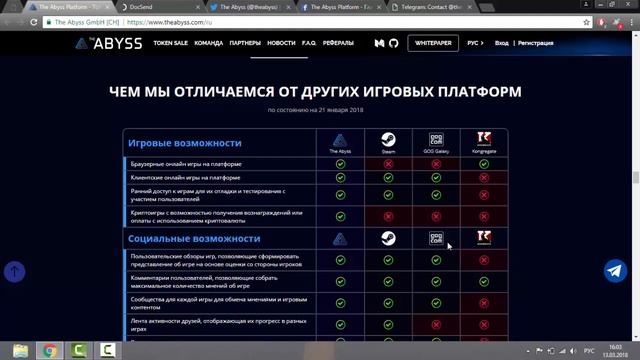The width and height of the screenshot is (640, 360).
Task: Click the volume icon in the system tray
Action: (573, 351)
